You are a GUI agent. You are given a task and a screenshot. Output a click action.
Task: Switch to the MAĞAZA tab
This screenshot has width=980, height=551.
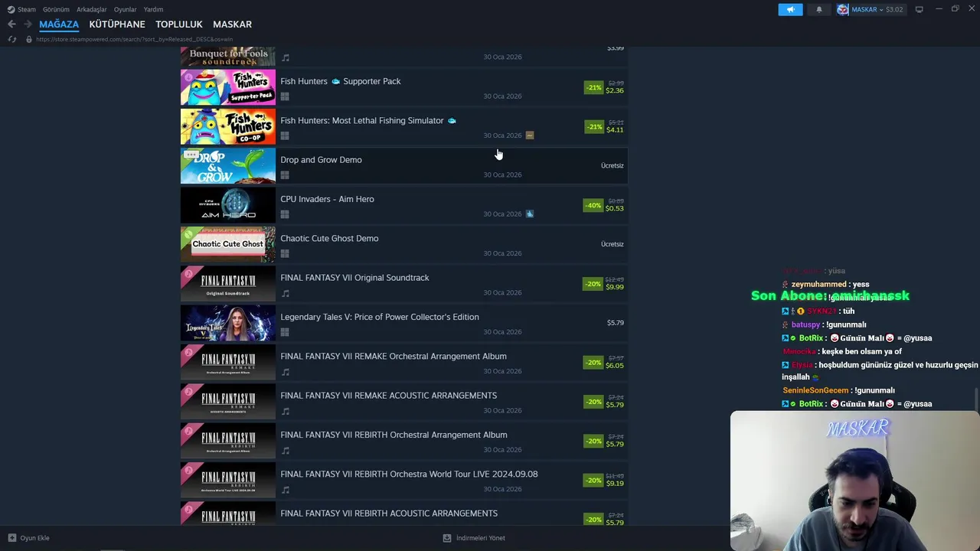click(x=59, y=24)
